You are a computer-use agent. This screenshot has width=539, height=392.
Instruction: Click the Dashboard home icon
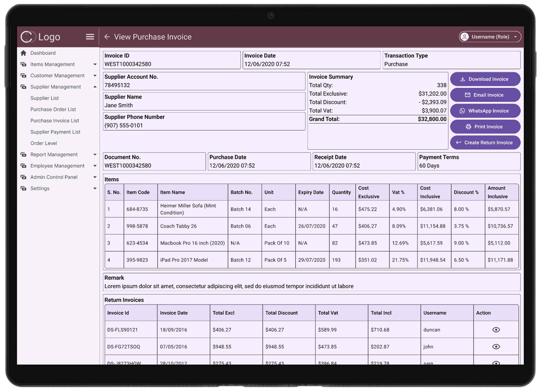tap(23, 53)
